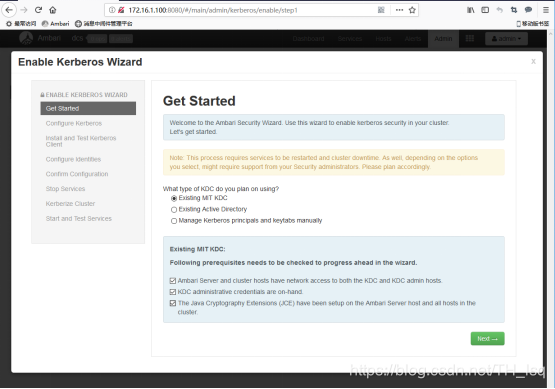Select the Configure Kerberos wizard step
The height and width of the screenshot is (389, 555).
coord(74,123)
